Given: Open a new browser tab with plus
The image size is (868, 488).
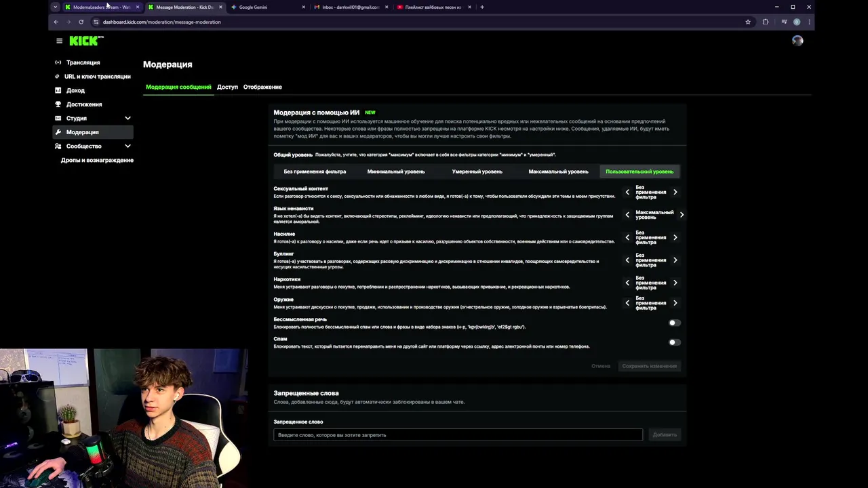Looking at the screenshot, I should tap(482, 7).
